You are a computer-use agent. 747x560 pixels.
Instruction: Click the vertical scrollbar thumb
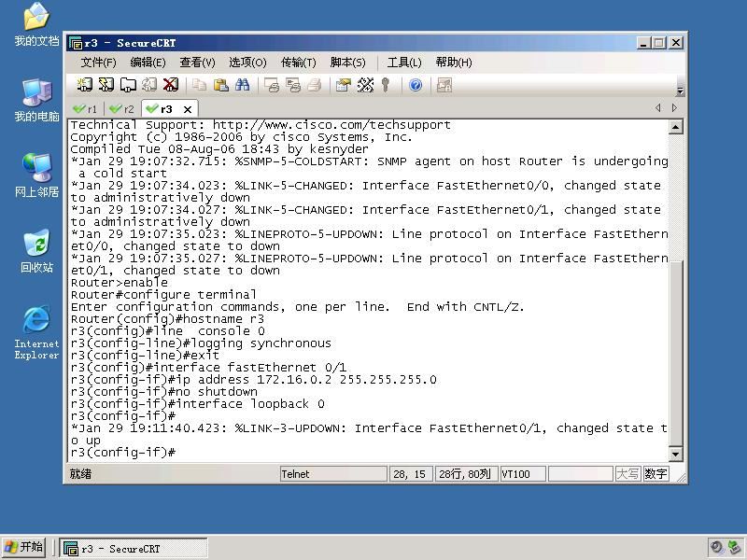pos(675,353)
